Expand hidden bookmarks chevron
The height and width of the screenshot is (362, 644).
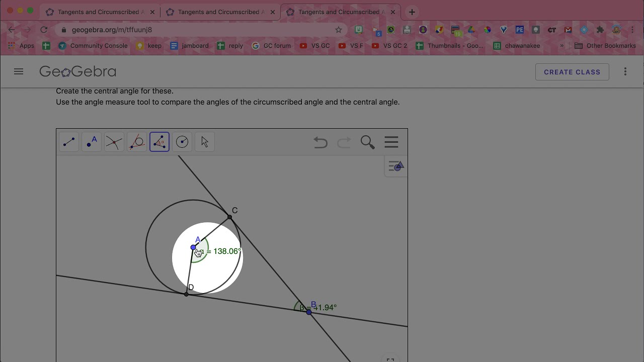click(562, 46)
